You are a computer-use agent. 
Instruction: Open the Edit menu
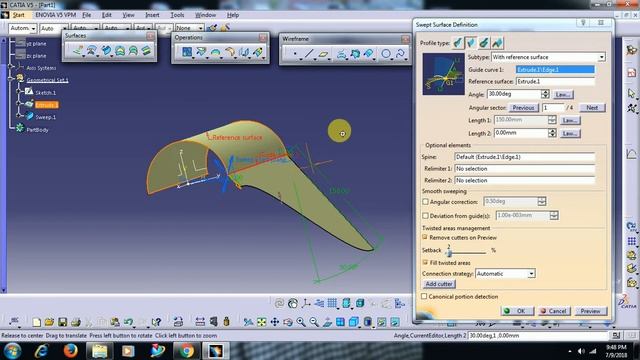pos(107,15)
